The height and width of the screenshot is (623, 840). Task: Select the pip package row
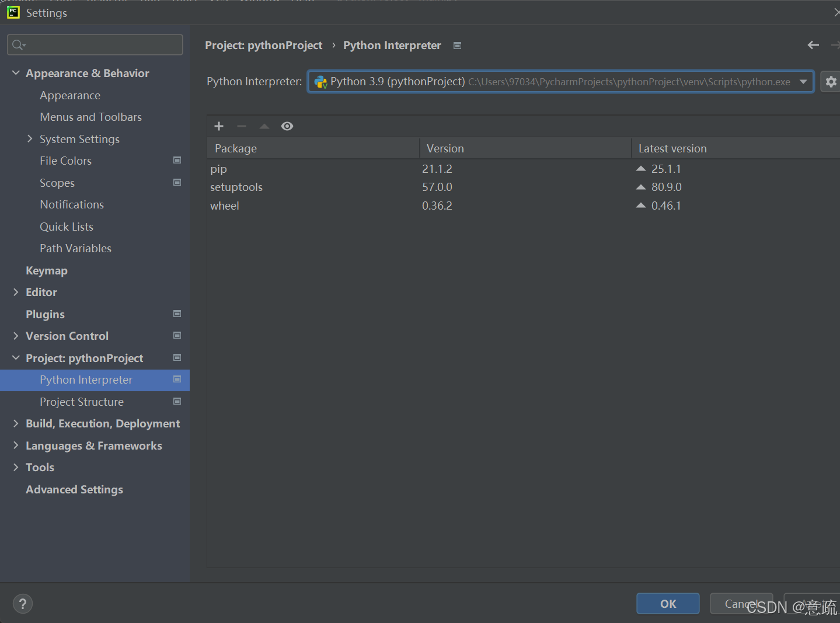tap(524, 169)
